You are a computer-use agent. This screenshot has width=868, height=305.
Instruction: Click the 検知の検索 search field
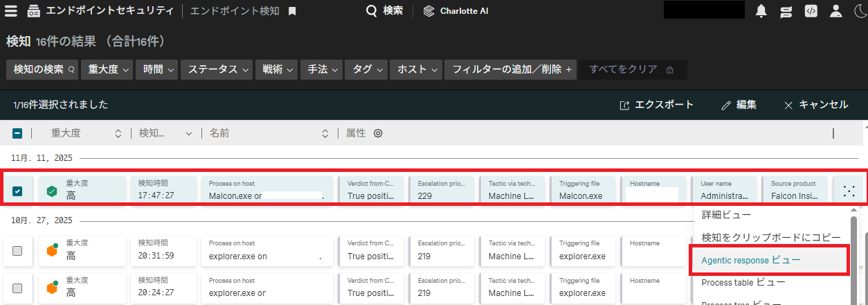pos(43,69)
